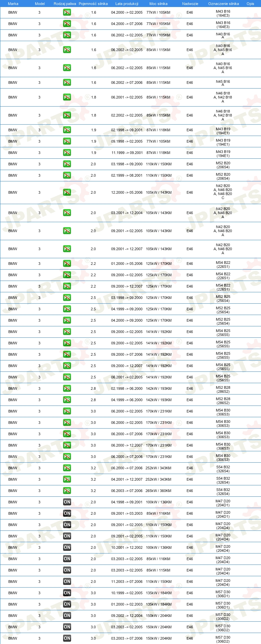
Task: Click the PB icon in the 09.2001 -> 12.2007 105kW row
Action: tap(67, 249)
